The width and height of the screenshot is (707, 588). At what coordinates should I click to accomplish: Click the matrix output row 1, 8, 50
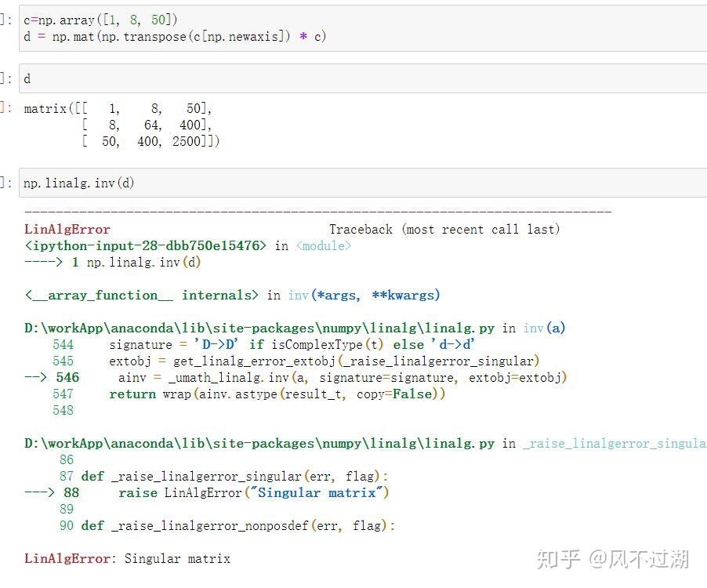click(x=118, y=109)
